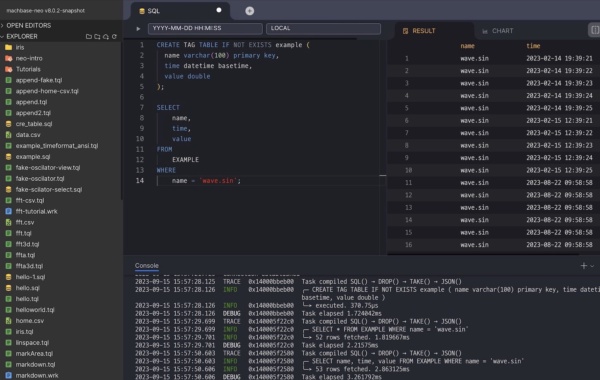Select wave.sin in result row 16

(474, 245)
